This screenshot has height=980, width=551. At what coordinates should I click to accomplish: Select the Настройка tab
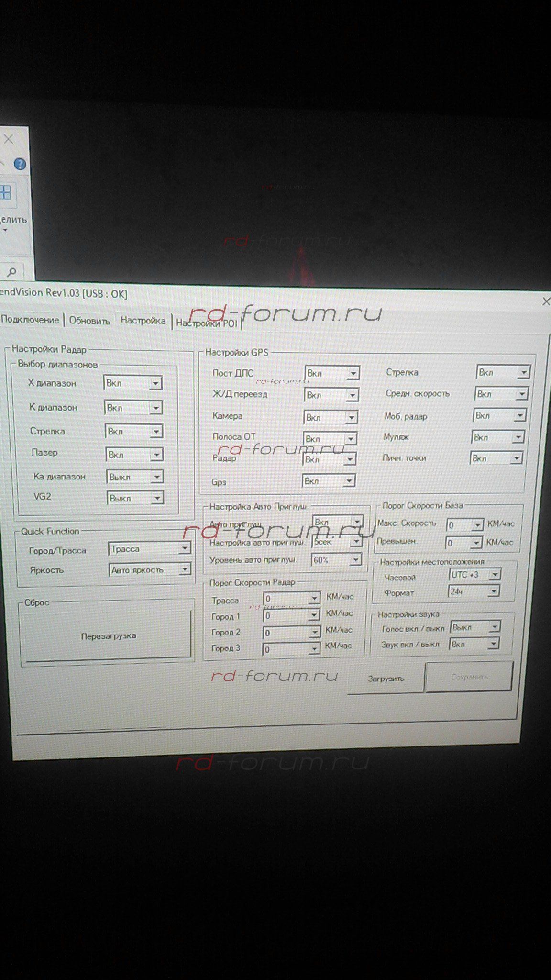(143, 321)
